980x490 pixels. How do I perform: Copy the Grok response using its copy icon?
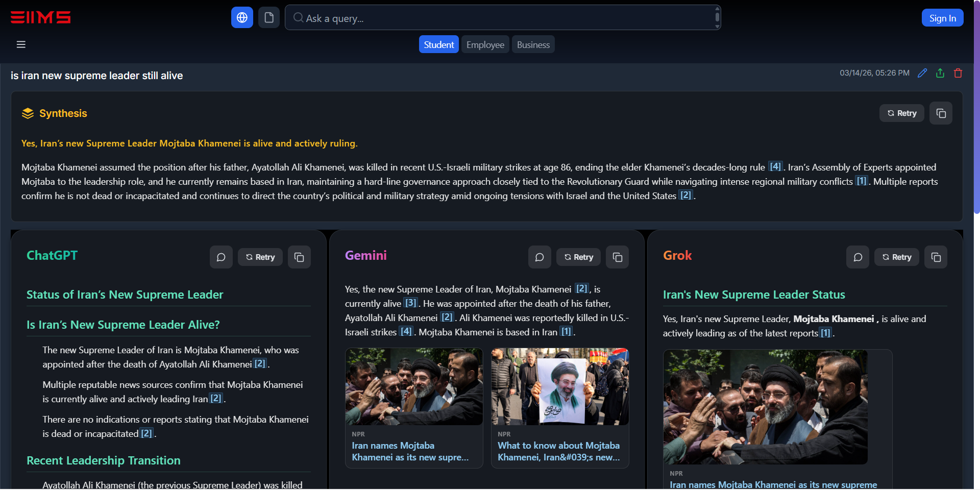[x=936, y=257]
